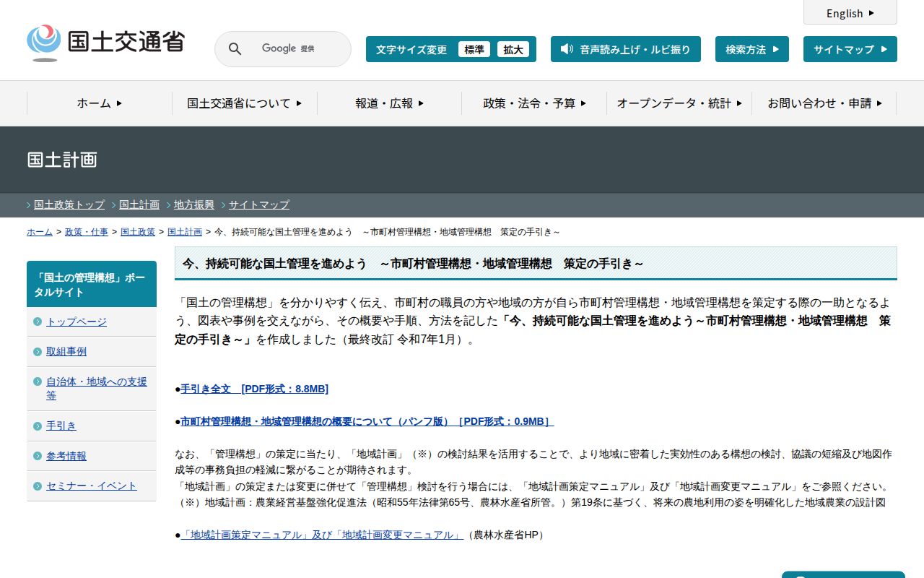Click the bullet icon beside セミナー・イベント

(38, 486)
